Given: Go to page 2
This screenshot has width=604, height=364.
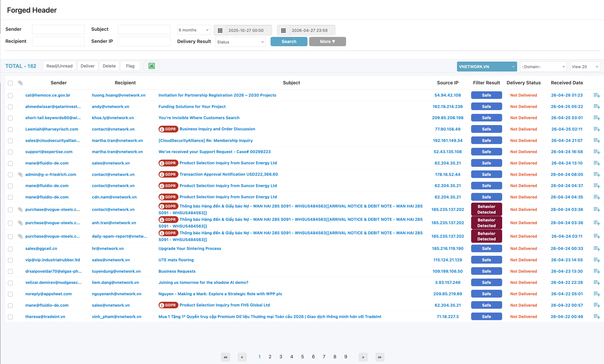Looking at the screenshot, I should (270, 357).
